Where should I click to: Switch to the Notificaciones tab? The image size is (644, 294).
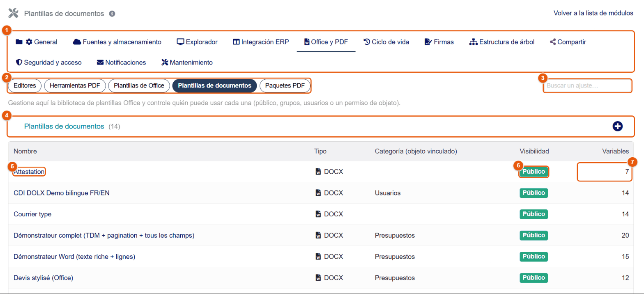pyautogui.click(x=122, y=62)
